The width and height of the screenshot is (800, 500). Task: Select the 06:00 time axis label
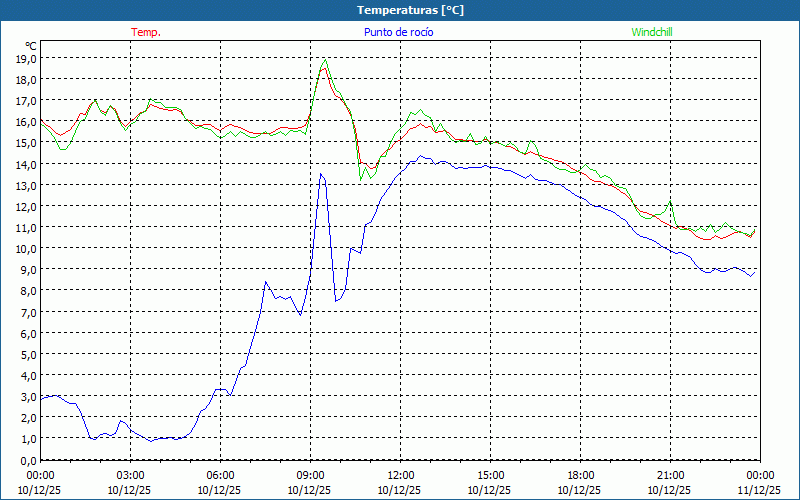[x=220, y=475]
